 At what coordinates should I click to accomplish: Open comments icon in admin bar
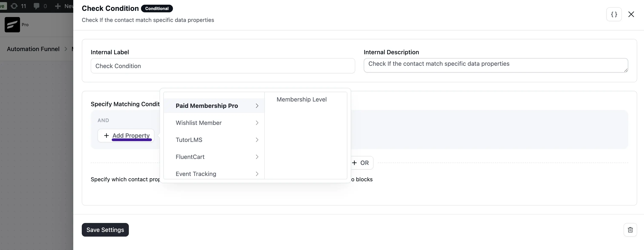coord(36,6)
